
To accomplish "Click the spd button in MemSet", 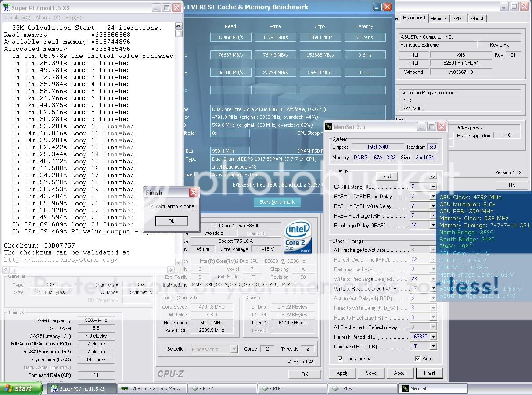I will tap(387, 176).
